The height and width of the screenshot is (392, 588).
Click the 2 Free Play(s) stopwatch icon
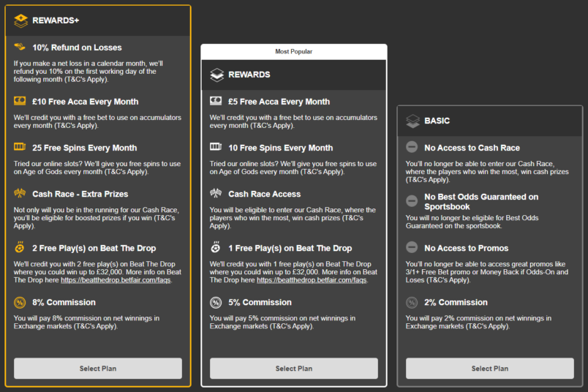coord(20,247)
